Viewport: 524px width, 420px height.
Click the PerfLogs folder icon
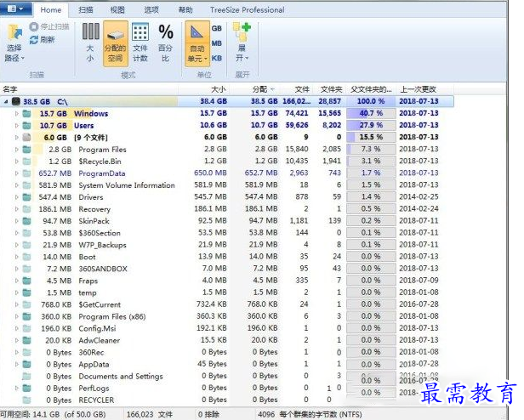click(26, 389)
